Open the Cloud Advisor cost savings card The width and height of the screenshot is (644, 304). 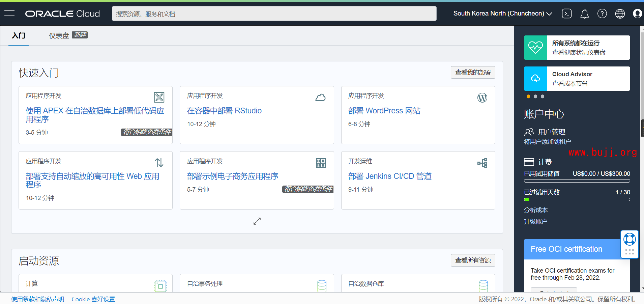click(x=577, y=79)
